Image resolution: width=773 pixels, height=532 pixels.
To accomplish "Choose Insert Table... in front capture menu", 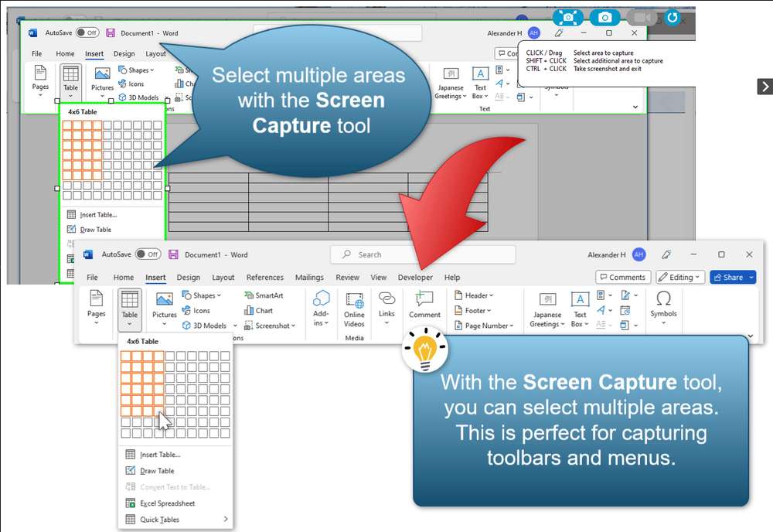I will [x=153, y=455].
